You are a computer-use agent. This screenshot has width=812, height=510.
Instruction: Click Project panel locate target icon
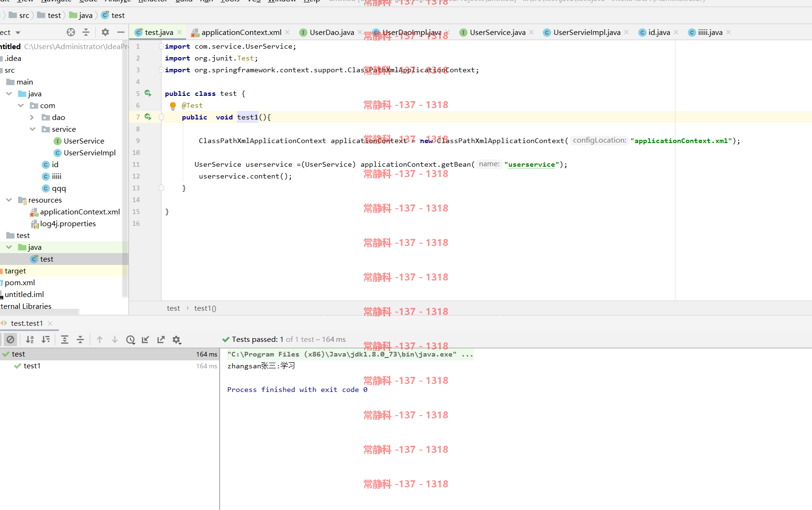(71, 32)
